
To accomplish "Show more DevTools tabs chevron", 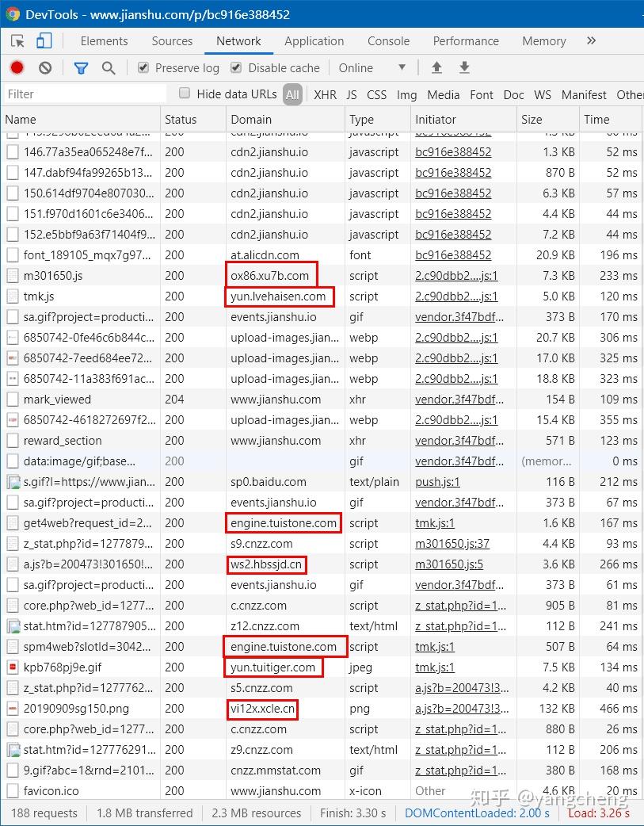I will pos(592,40).
